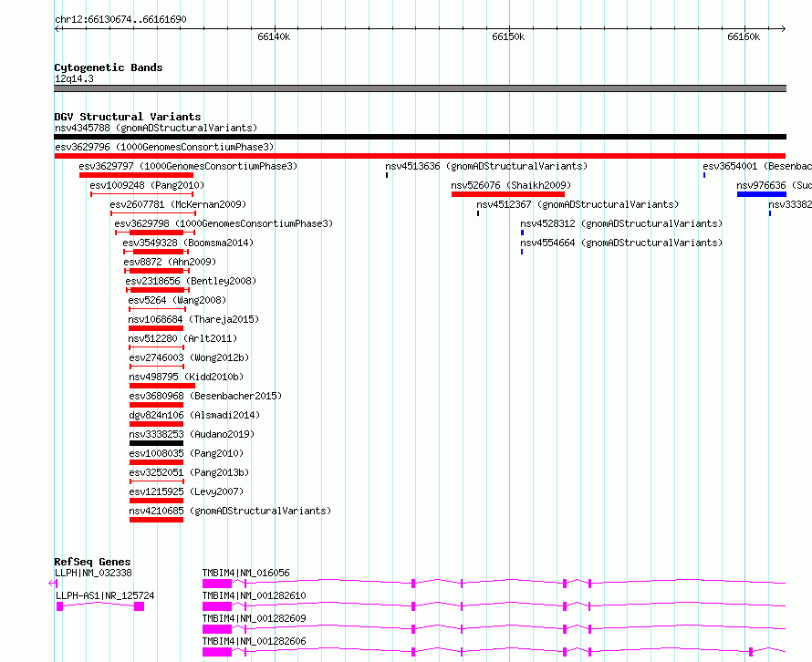Open the LLPH|NM_032338 gene label
Image resolution: width=812 pixels, height=662 pixels.
[x=93, y=573]
